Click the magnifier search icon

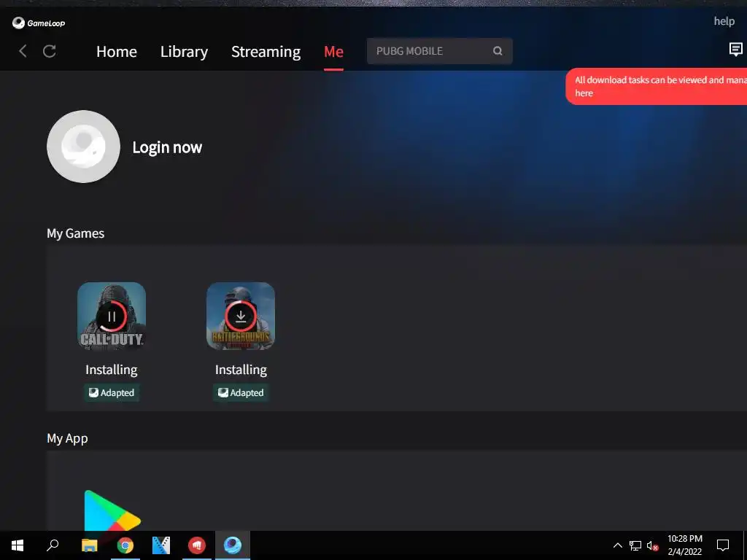point(498,51)
